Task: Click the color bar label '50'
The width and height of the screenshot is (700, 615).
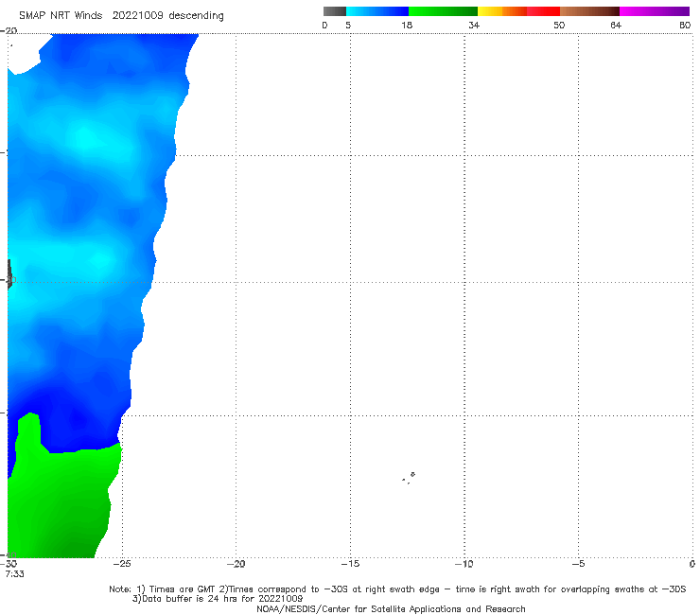Action: tap(559, 26)
